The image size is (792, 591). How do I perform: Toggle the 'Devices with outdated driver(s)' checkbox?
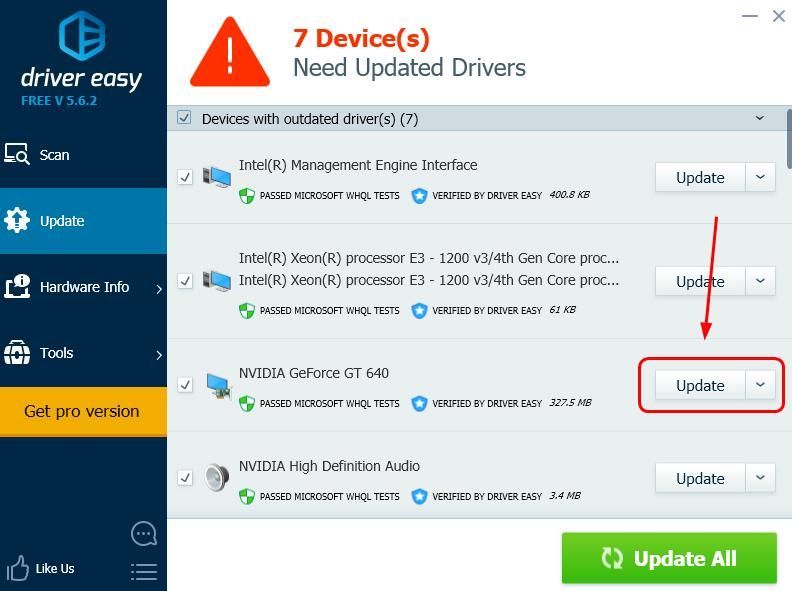pos(184,118)
